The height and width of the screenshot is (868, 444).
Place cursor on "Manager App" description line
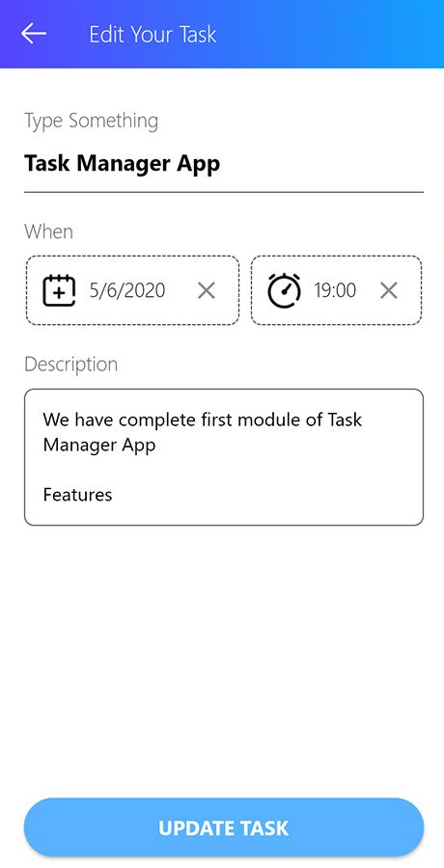99,445
